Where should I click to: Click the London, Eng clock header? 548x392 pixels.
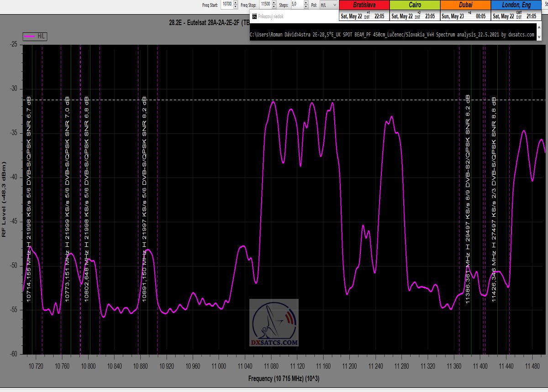pyautogui.click(x=516, y=5)
